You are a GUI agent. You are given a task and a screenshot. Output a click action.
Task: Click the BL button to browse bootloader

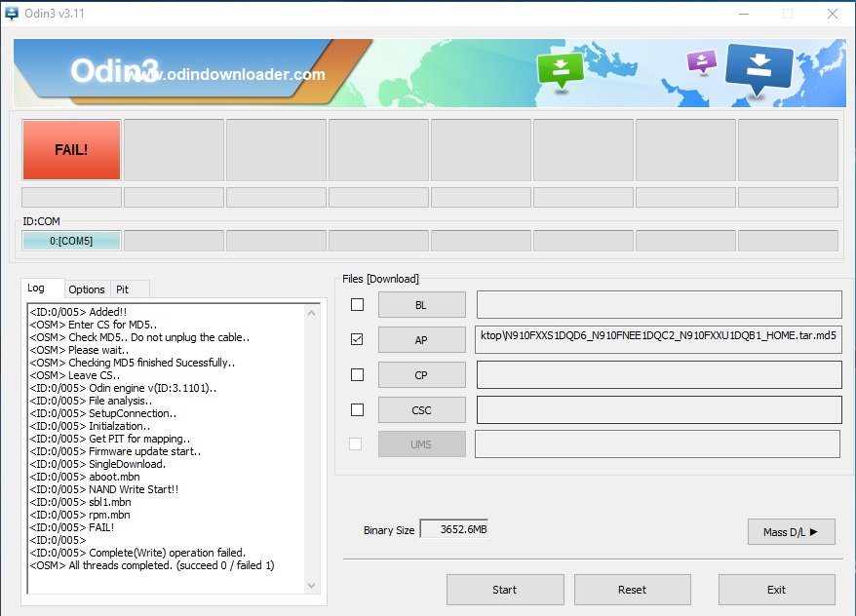click(x=421, y=305)
